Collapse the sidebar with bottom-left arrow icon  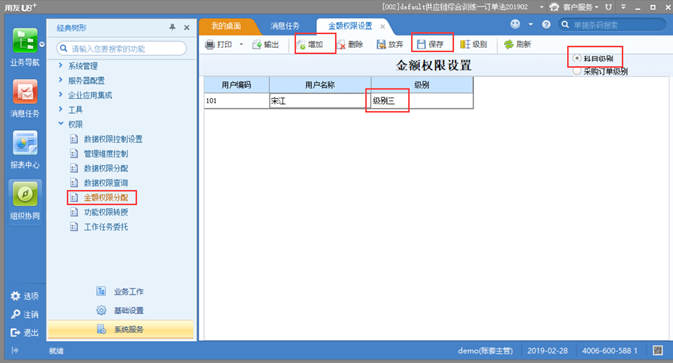[15, 351]
